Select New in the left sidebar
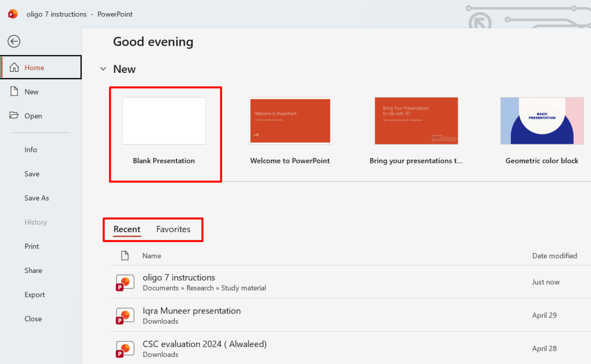The width and height of the screenshot is (591, 364). [41, 92]
